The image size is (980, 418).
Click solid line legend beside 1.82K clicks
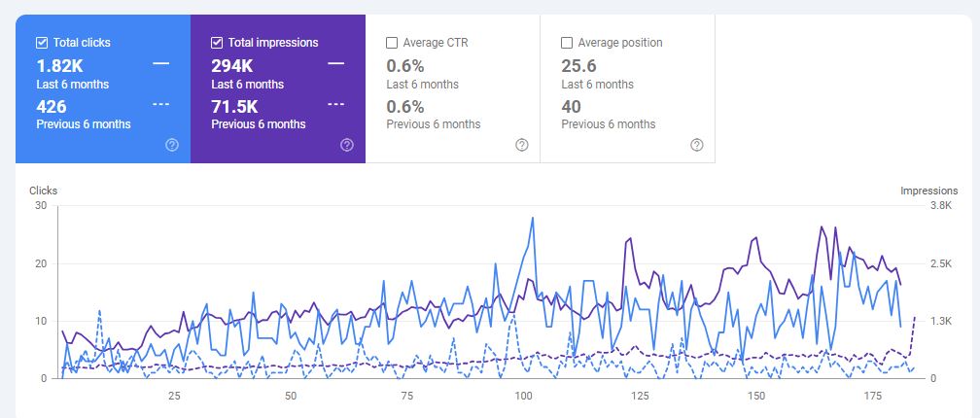[x=161, y=64]
